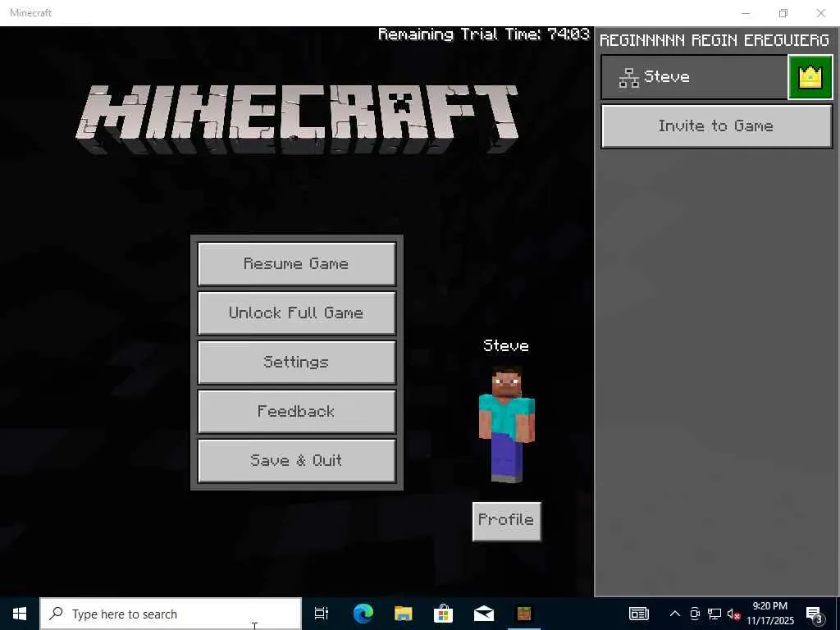Expand the hidden system tray icons
The width and height of the screenshot is (840, 630).
675,614
